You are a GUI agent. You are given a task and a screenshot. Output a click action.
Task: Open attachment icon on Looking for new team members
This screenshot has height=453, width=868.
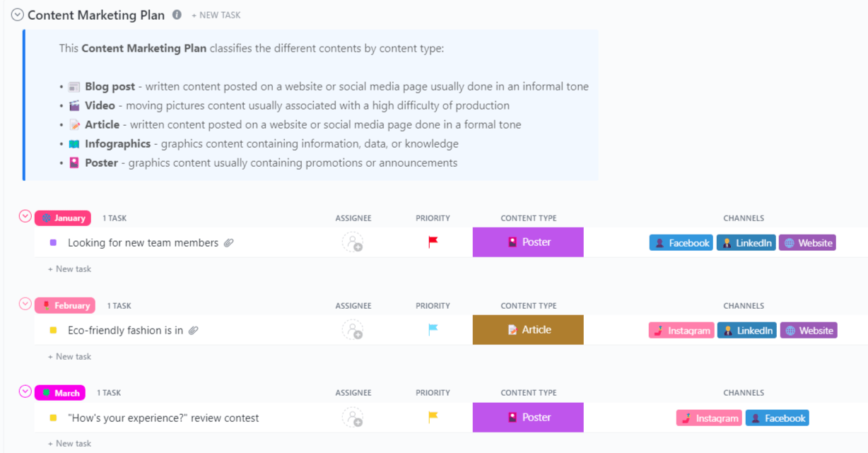click(229, 243)
